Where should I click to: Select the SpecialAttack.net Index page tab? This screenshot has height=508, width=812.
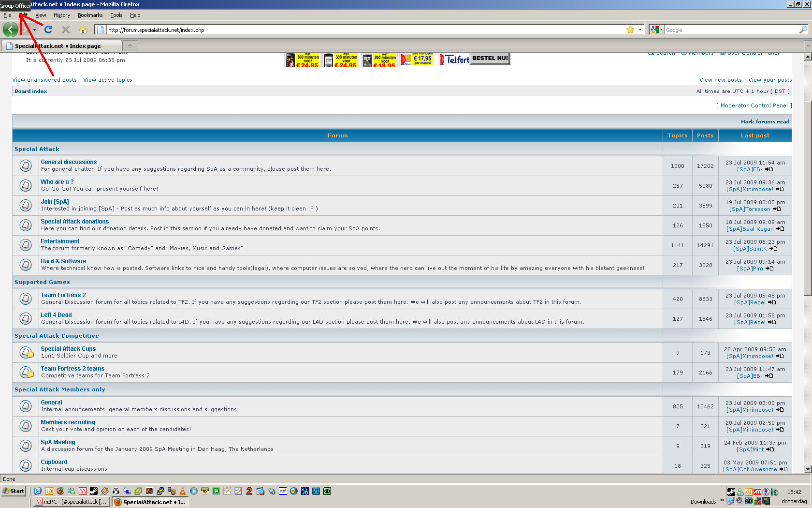pyautogui.click(x=61, y=46)
